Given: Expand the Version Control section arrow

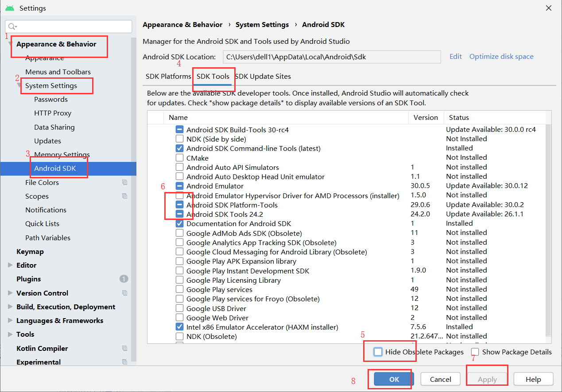Looking at the screenshot, I should [10, 293].
